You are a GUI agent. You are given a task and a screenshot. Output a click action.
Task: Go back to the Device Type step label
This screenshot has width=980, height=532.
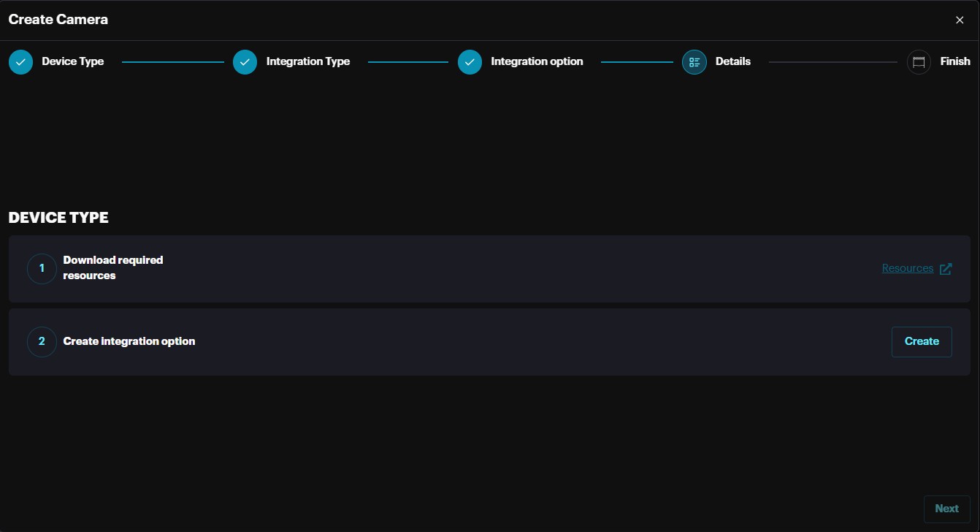[x=72, y=61]
